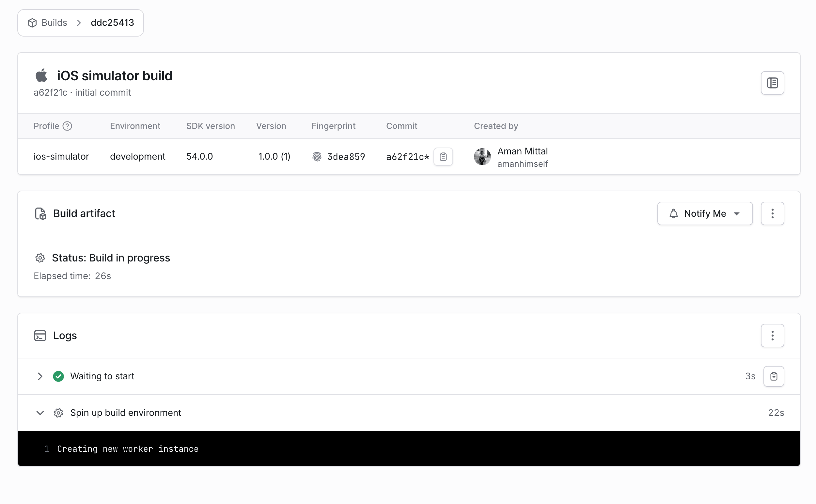
Task: Click the fingerprint icon next to 3dea859
Action: click(317, 157)
